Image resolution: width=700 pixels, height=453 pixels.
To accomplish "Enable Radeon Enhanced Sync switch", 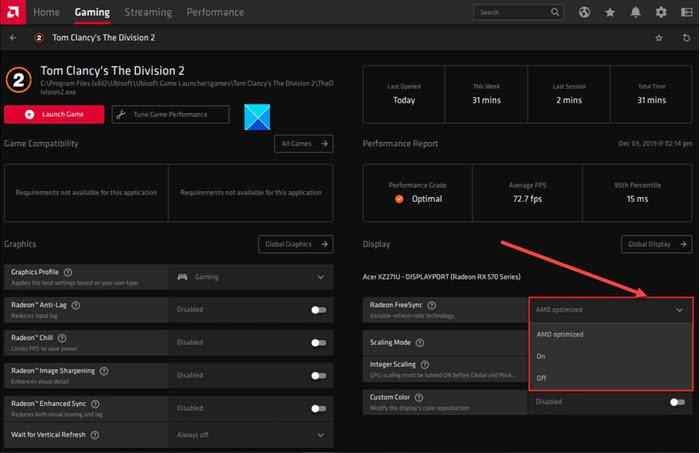I will (319, 409).
